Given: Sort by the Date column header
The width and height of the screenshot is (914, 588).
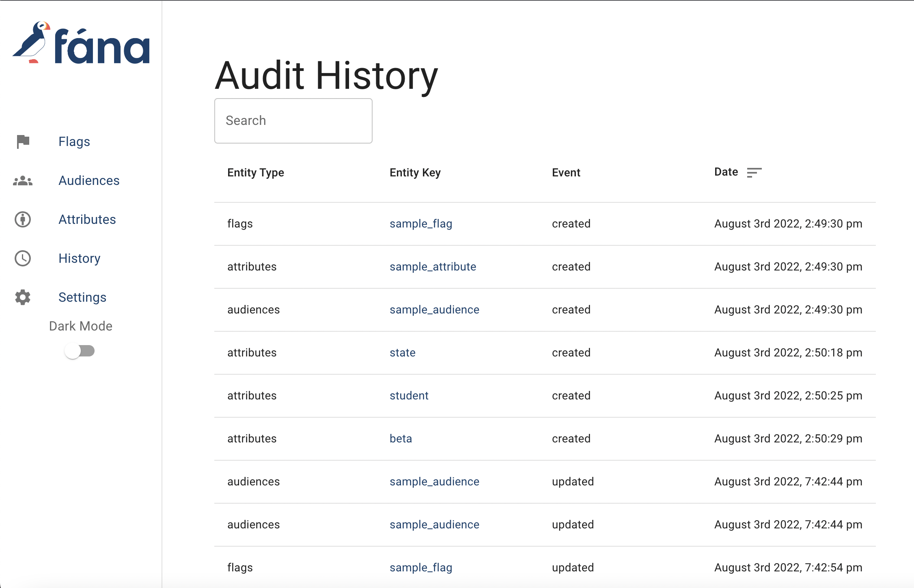Looking at the screenshot, I should point(726,172).
